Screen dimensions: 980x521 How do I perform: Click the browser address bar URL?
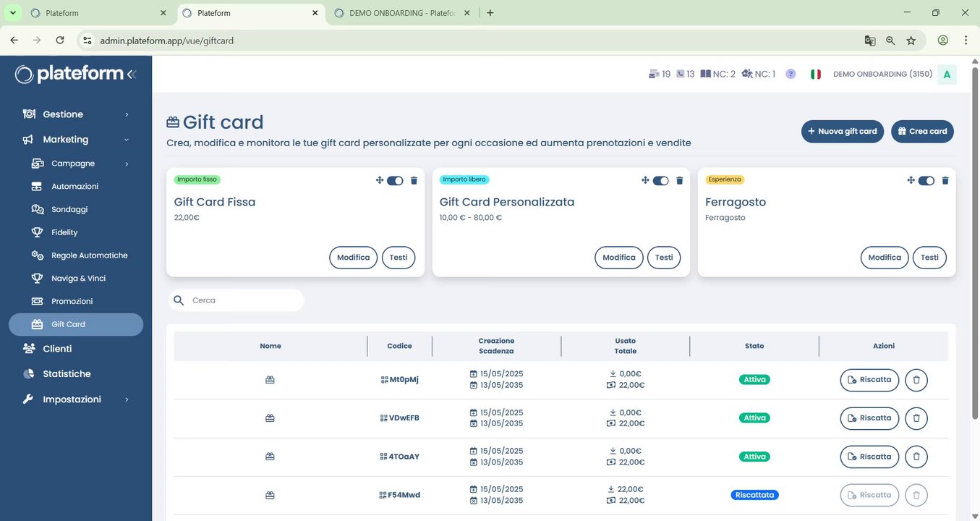click(167, 41)
